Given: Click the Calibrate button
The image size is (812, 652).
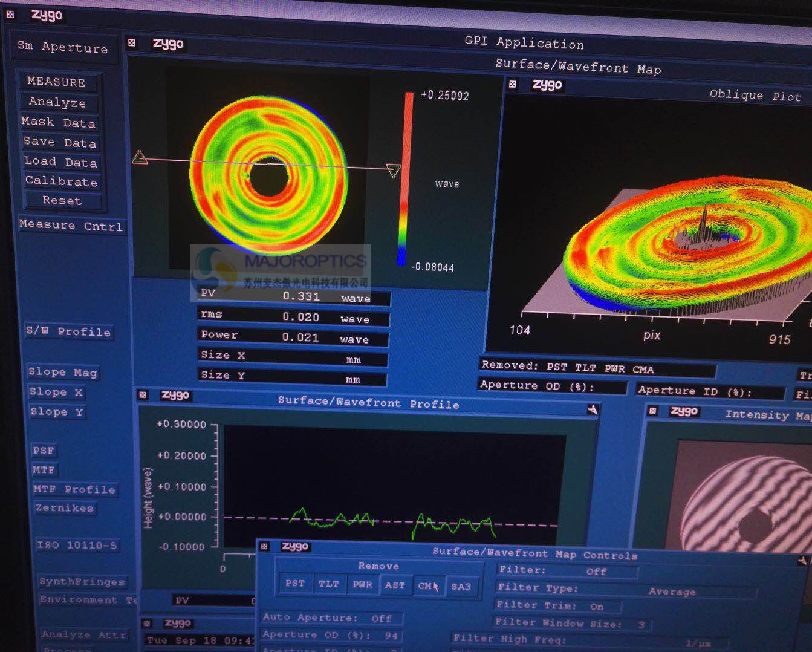Looking at the screenshot, I should pos(61,181).
